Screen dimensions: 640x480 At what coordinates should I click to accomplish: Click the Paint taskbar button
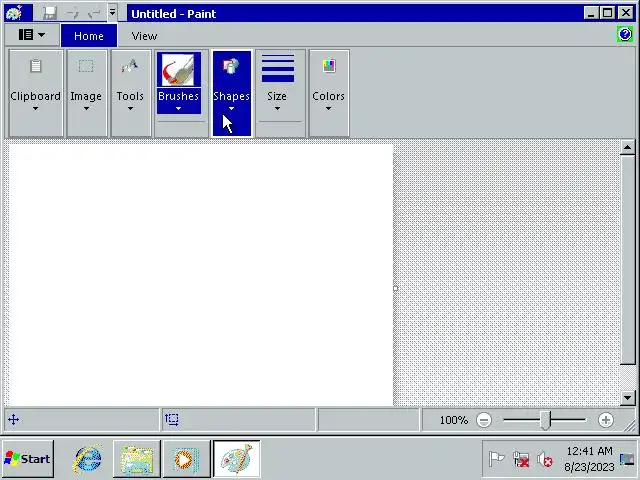(236, 459)
